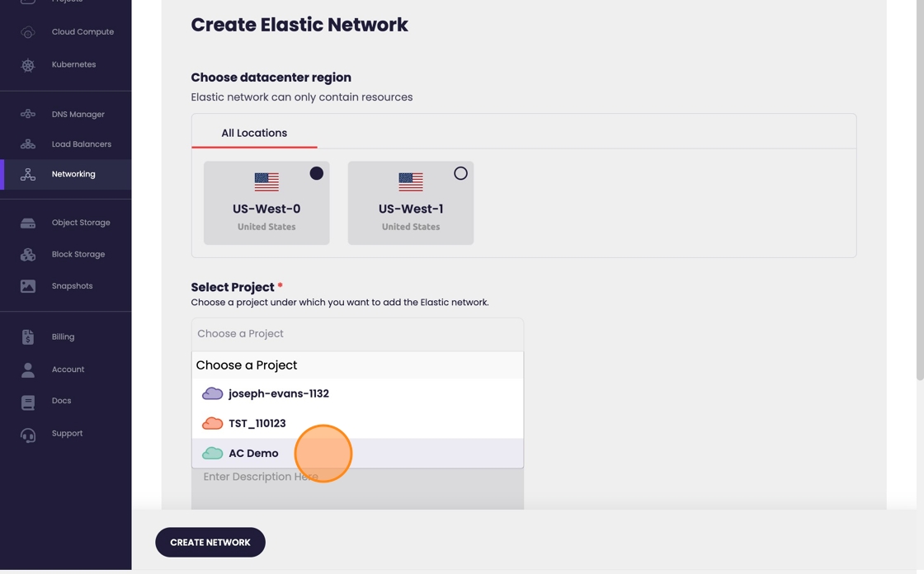Click the Object Storage icon
Viewport: 924px width, 574px height.
point(28,223)
